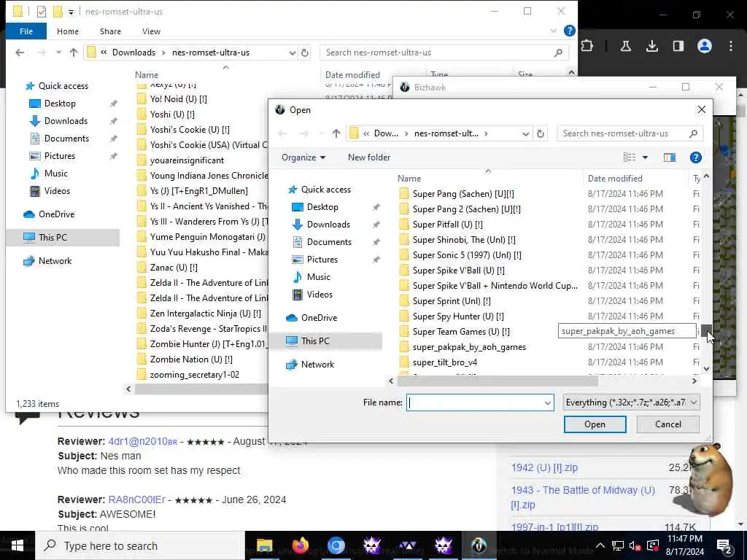Select Downloads in Open dialog sidebar

328,225
